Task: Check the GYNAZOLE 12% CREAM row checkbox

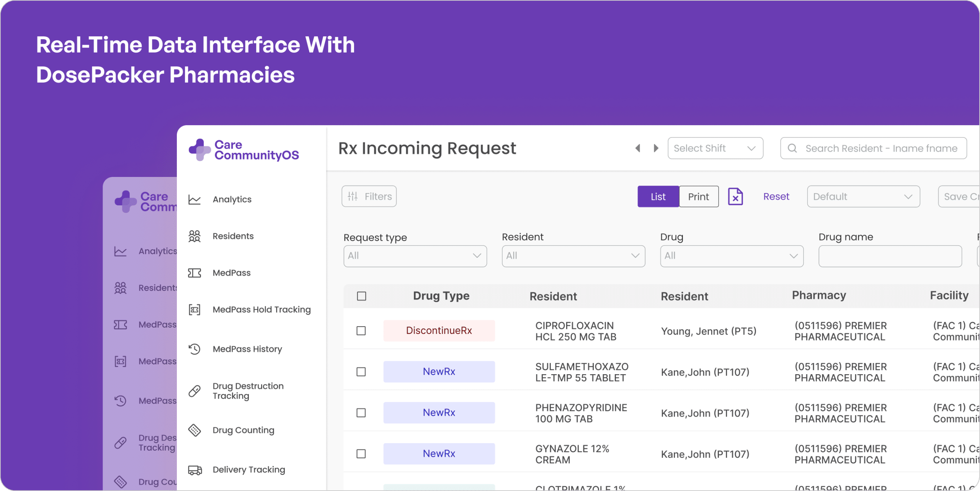Action: (361, 454)
